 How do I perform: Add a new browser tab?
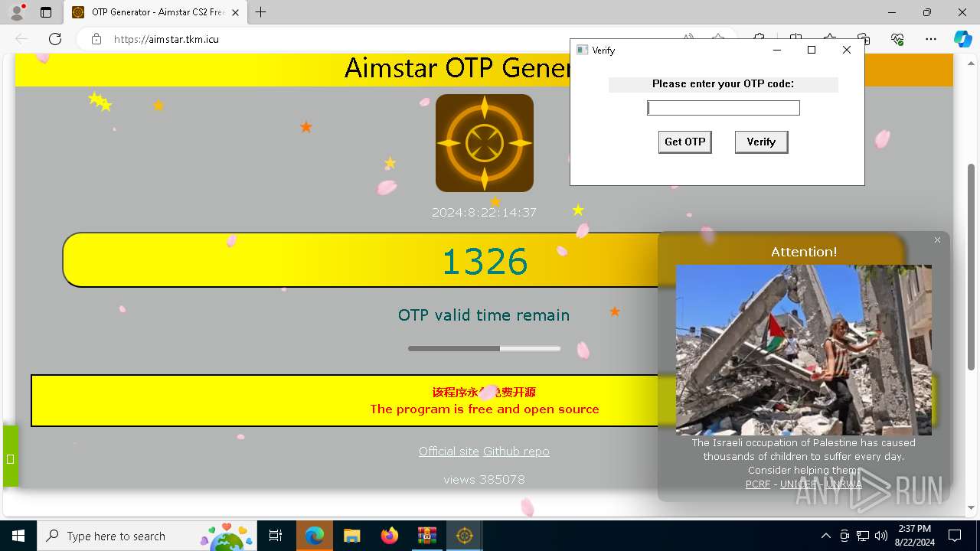261,12
